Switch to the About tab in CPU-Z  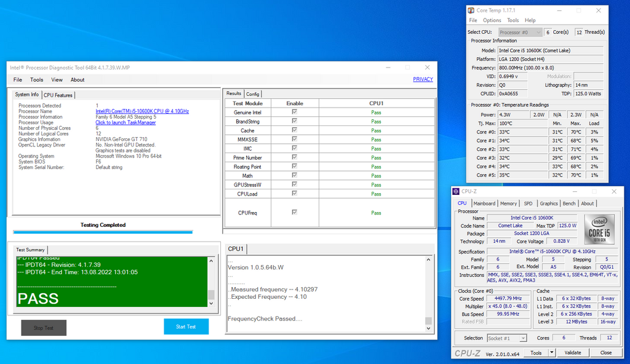587,204
